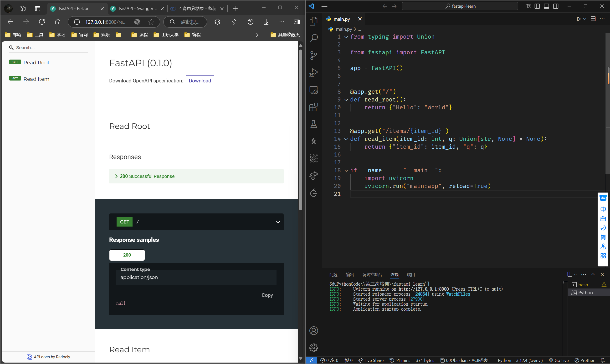Open GET / endpoint dropdown

point(196,222)
